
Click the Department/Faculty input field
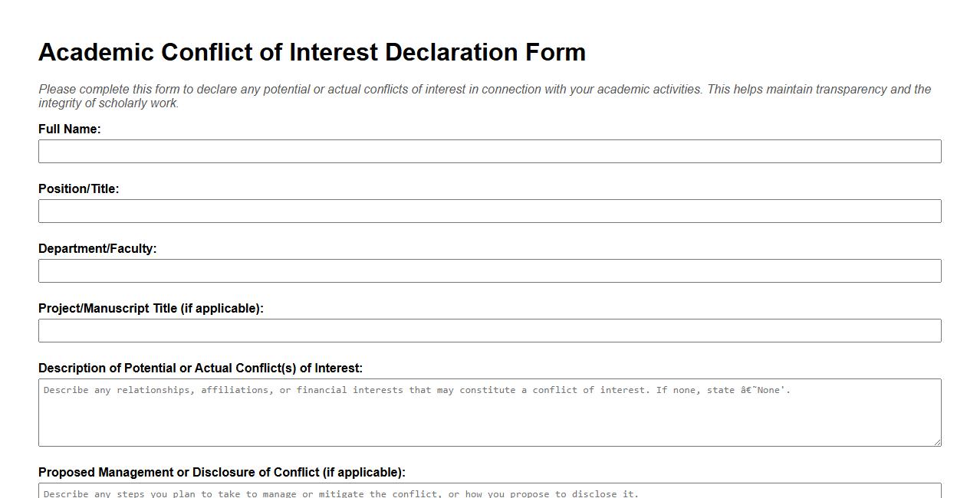coord(489,270)
